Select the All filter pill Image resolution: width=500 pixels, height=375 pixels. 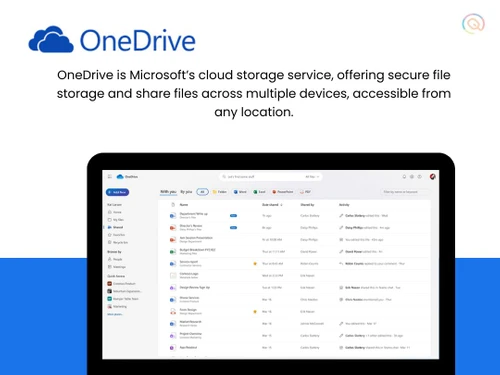(x=202, y=192)
